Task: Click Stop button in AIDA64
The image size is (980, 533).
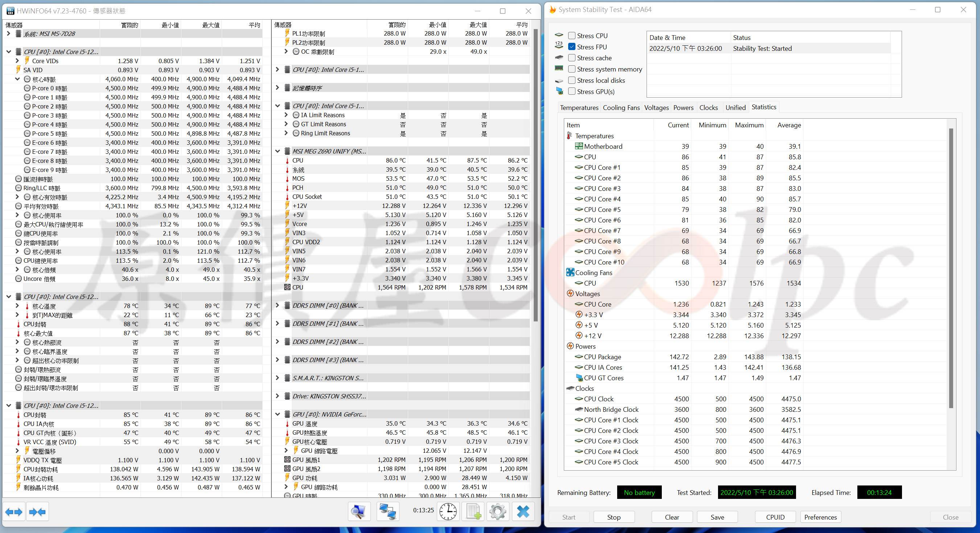Action: (614, 517)
